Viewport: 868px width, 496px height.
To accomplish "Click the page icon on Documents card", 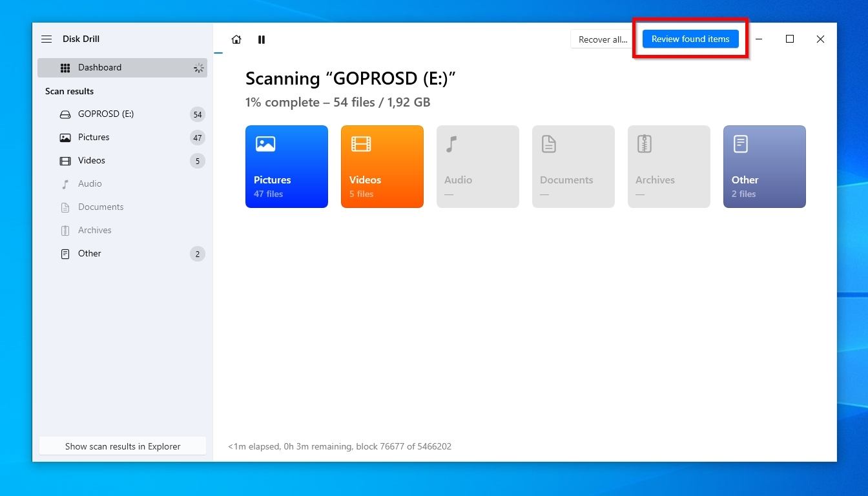I will pyautogui.click(x=548, y=144).
